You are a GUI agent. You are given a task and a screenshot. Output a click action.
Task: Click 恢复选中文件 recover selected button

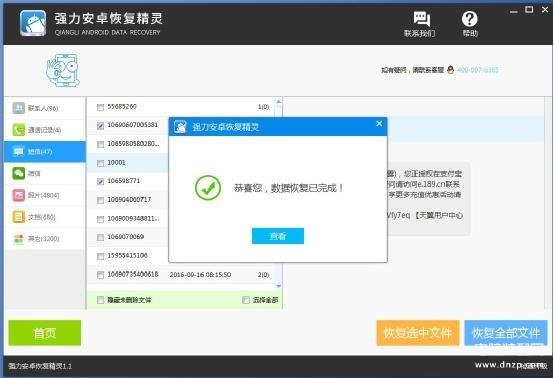[418, 333]
